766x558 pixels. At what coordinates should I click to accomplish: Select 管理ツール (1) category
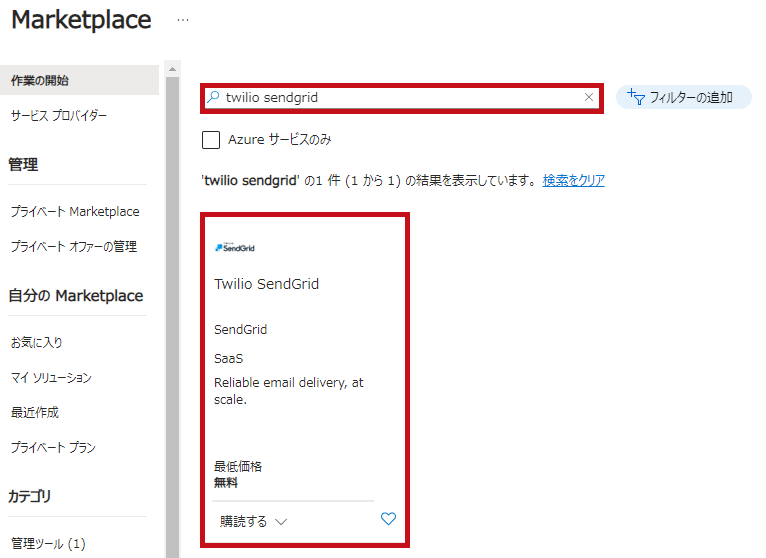click(x=48, y=543)
